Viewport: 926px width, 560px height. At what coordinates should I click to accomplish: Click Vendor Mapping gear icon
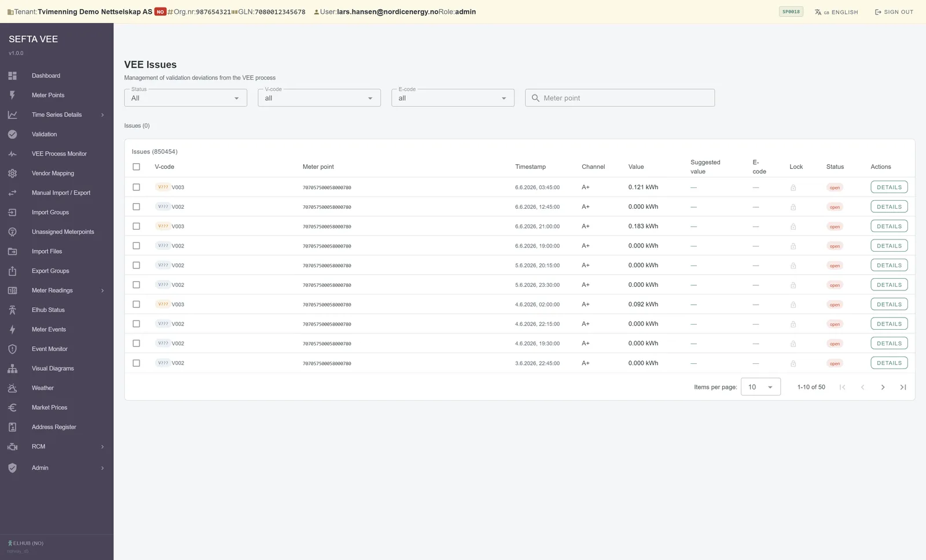(12, 174)
